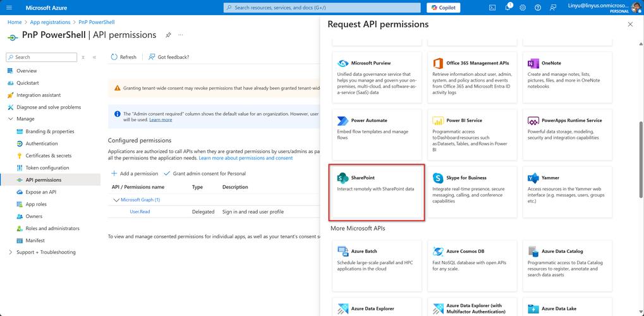The height and width of the screenshot is (316, 644).
Task: Open Overview in the sidebar
Action: click(x=27, y=71)
